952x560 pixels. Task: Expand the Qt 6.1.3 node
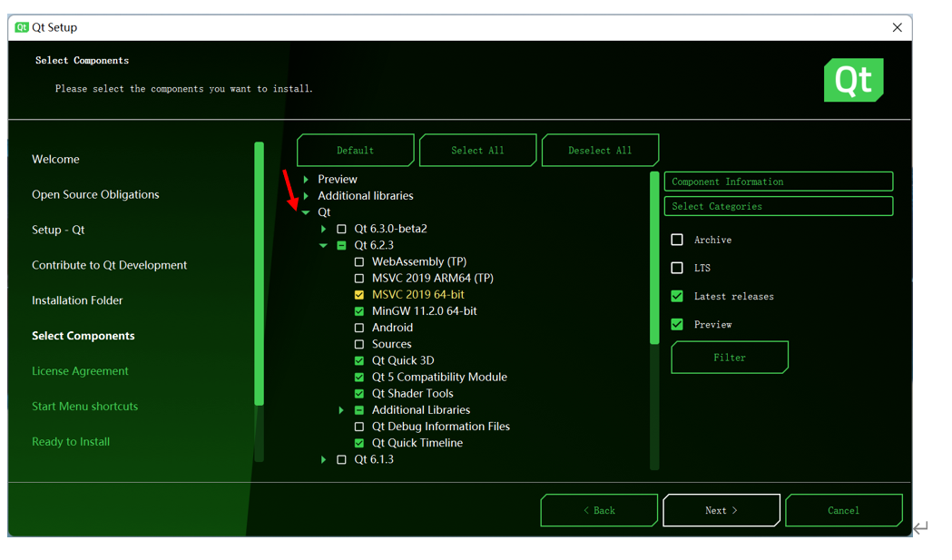click(324, 459)
